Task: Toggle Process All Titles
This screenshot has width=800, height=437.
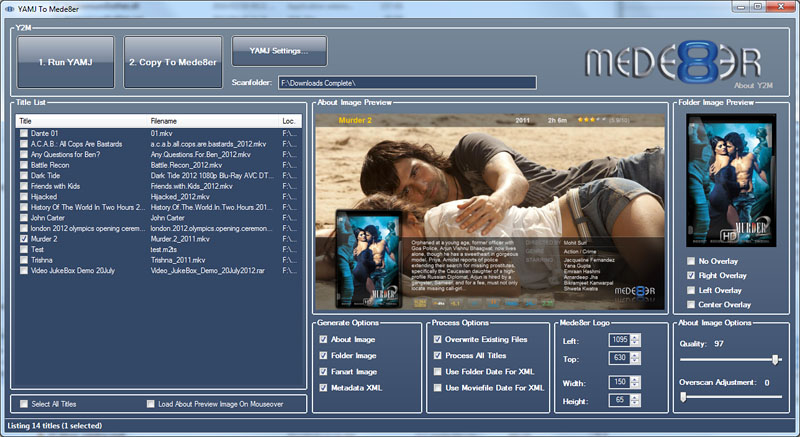Action: click(437, 355)
